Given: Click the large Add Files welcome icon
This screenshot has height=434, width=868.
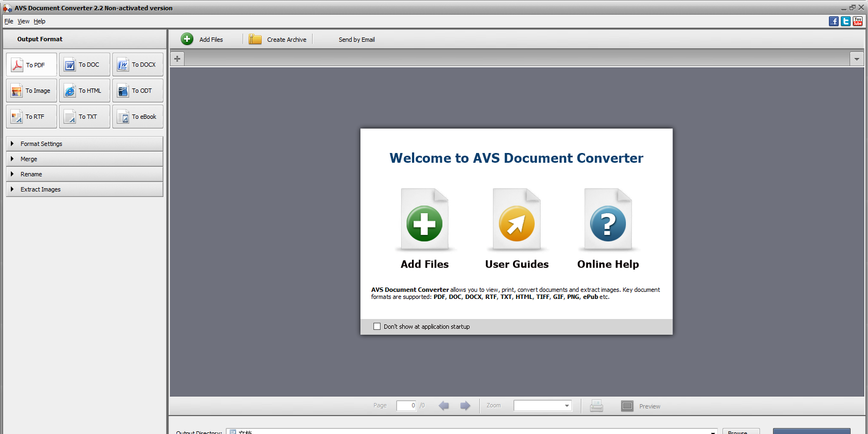Looking at the screenshot, I should click(x=425, y=220).
